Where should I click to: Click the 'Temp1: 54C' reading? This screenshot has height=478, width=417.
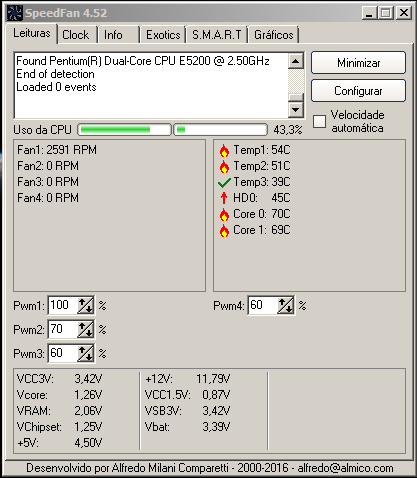click(262, 150)
